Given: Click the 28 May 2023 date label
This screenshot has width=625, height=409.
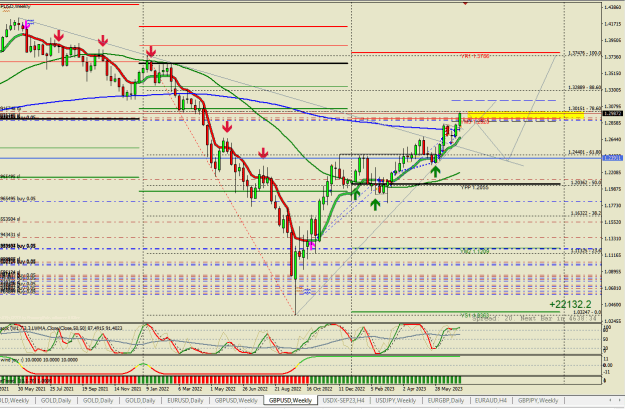Looking at the screenshot, I should pos(449,389).
